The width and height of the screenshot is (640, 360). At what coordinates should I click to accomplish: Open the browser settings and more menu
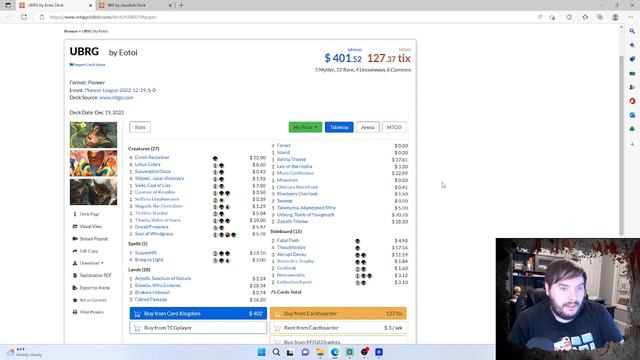click(630, 17)
